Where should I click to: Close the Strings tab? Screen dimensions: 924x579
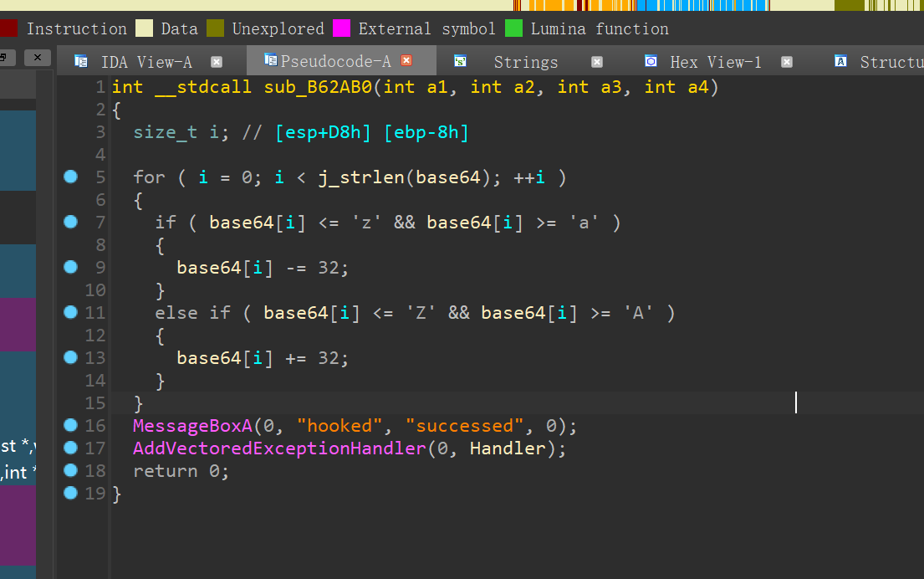[x=597, y=62]
